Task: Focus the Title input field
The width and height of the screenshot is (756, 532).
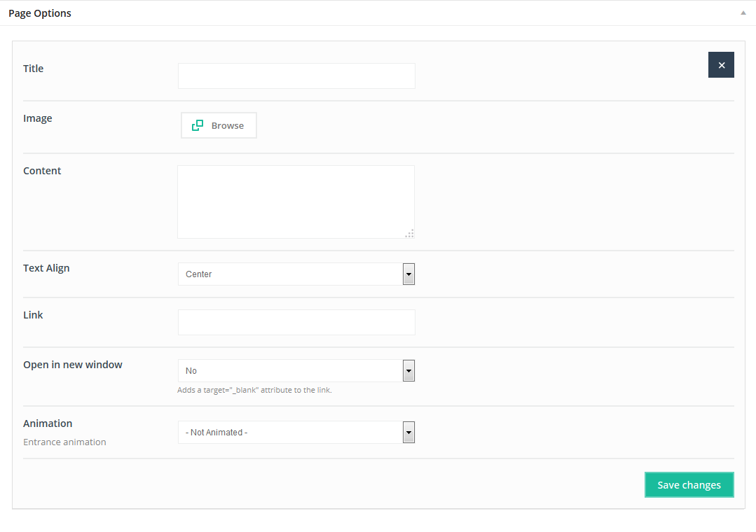Action: coord(296,76)
